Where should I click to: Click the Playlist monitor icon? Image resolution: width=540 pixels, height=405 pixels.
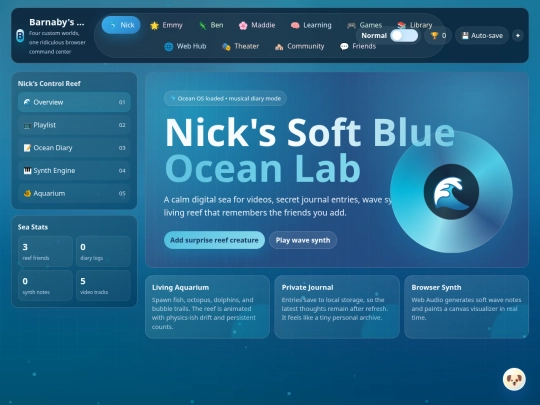pos(27,125)
